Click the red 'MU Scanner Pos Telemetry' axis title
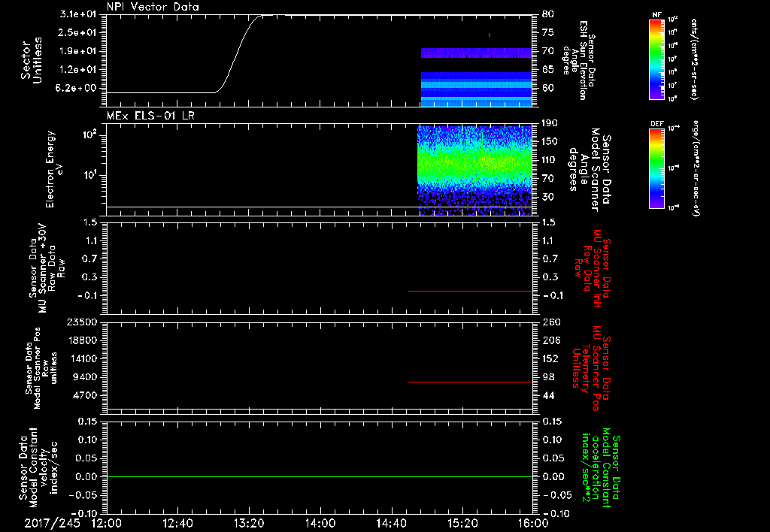770x532 pixels. [x=591, y=368]
